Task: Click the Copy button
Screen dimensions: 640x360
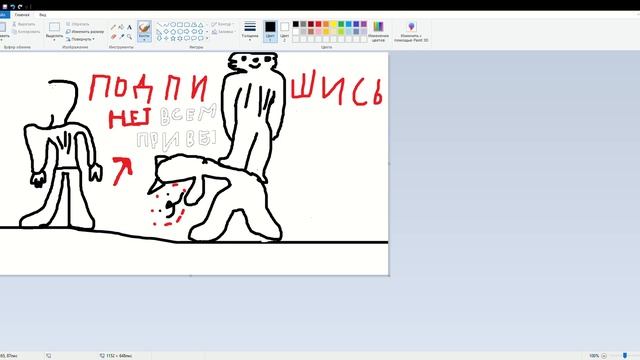Action: pyautogui.click(x=26, y=31)
